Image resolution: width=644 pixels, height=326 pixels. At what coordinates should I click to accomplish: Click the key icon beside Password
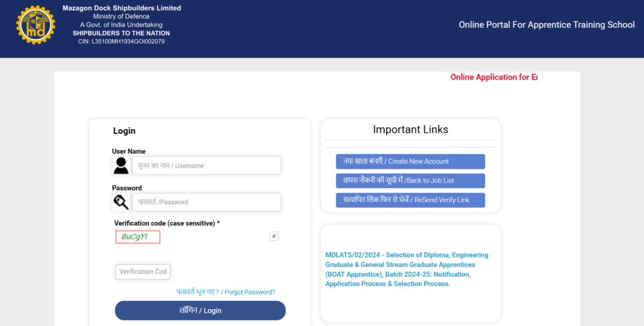pyautogui.click(x=121, y=202)
